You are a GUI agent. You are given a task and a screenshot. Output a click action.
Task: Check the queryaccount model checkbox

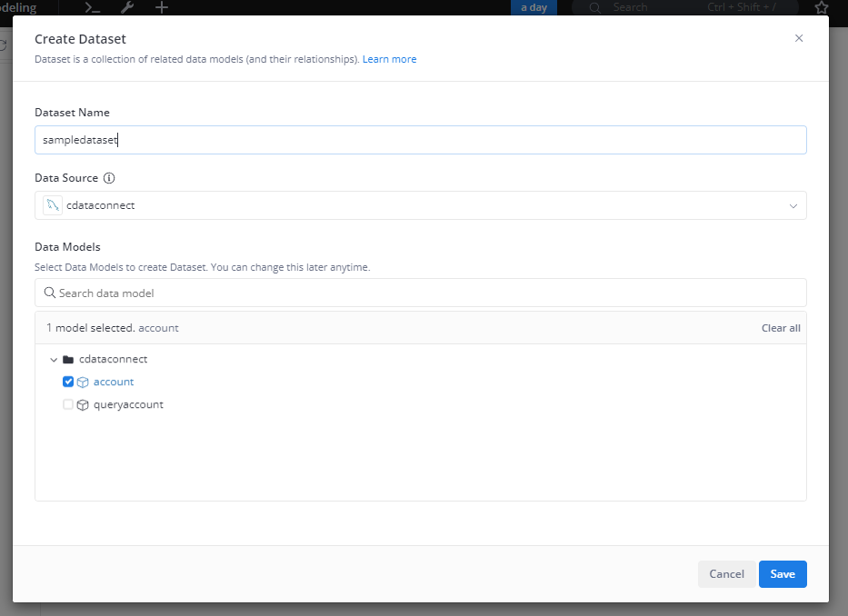[68, 404]
